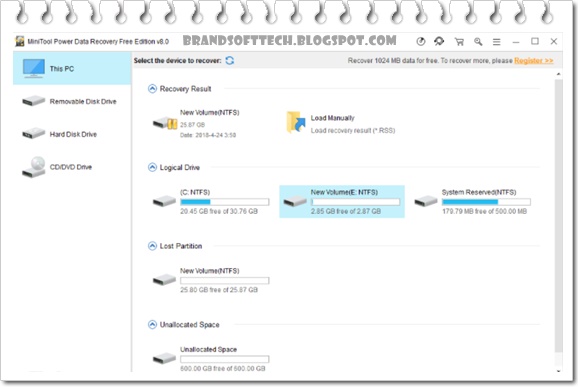This screenshot has width=578, height=387.
Task: Click the 'System Reserved(NTFS)' label
Action: pos(479,192)
